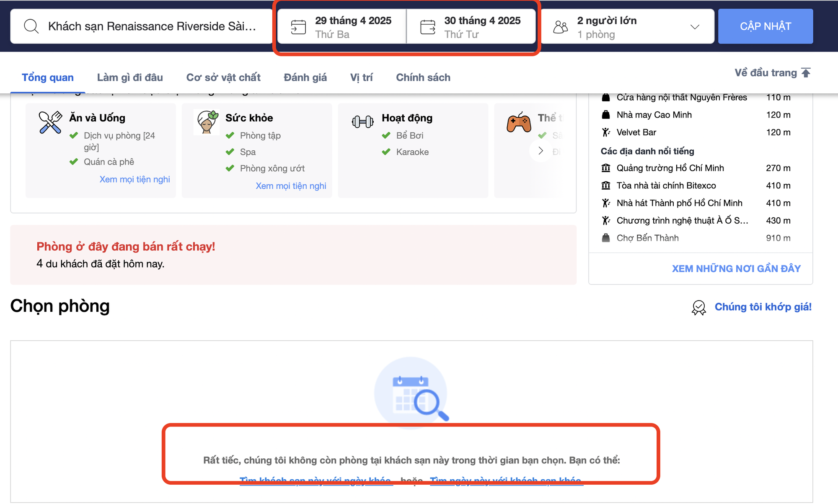The width and height of the screenshot is (838, 504).
Task: Click the Velvet Bar place name
Action: [x=636, y=132]
